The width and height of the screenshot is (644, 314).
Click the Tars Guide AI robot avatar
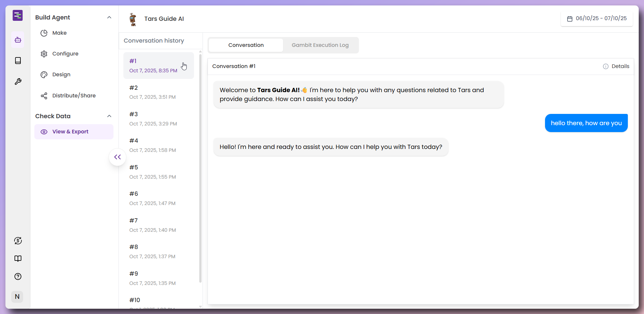coord(133,19)
